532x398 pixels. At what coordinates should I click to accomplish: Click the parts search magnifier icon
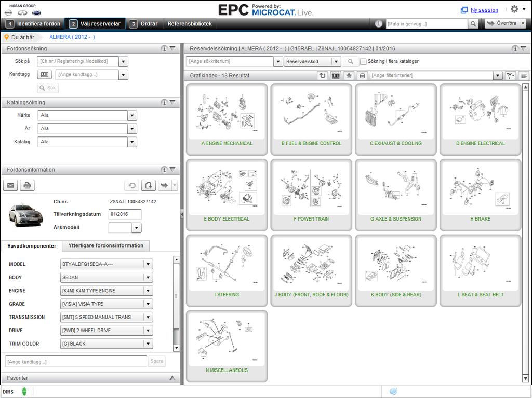(351, 61)
